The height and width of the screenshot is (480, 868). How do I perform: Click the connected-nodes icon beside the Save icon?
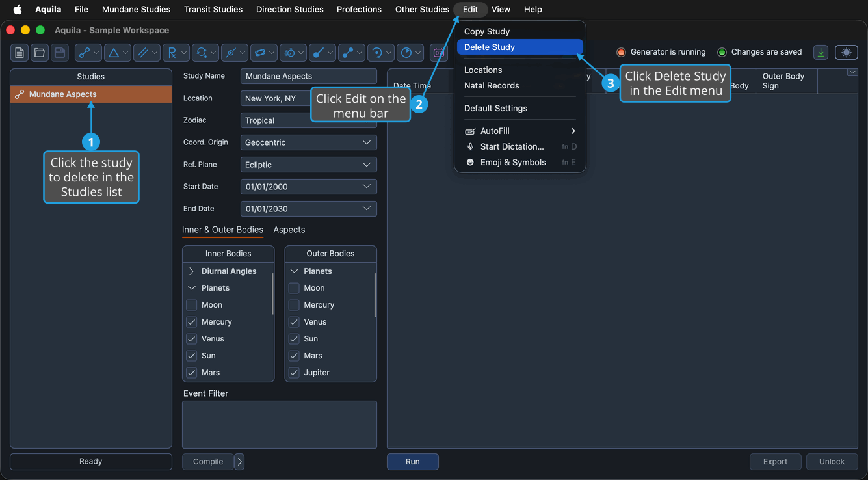click(x=88, y=53)
